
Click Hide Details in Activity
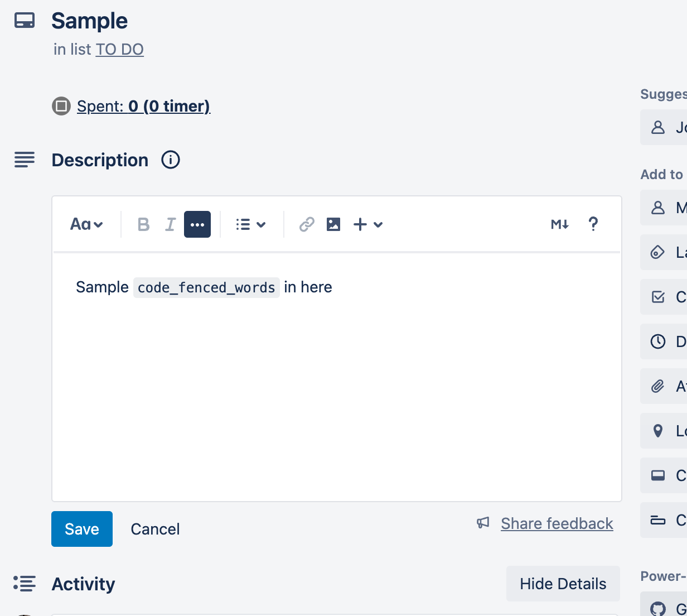coord(563,584)
